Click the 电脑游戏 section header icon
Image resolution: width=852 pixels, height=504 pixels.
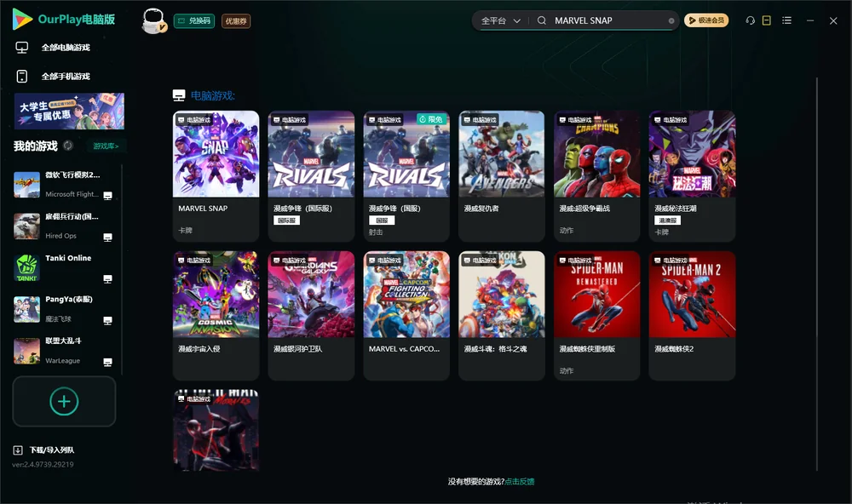point(179,95)
